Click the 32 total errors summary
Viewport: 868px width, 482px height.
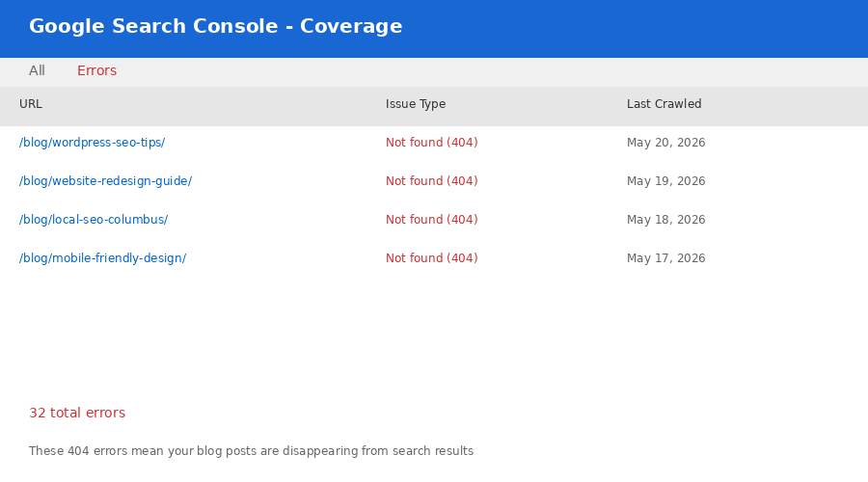coord(77,413)
